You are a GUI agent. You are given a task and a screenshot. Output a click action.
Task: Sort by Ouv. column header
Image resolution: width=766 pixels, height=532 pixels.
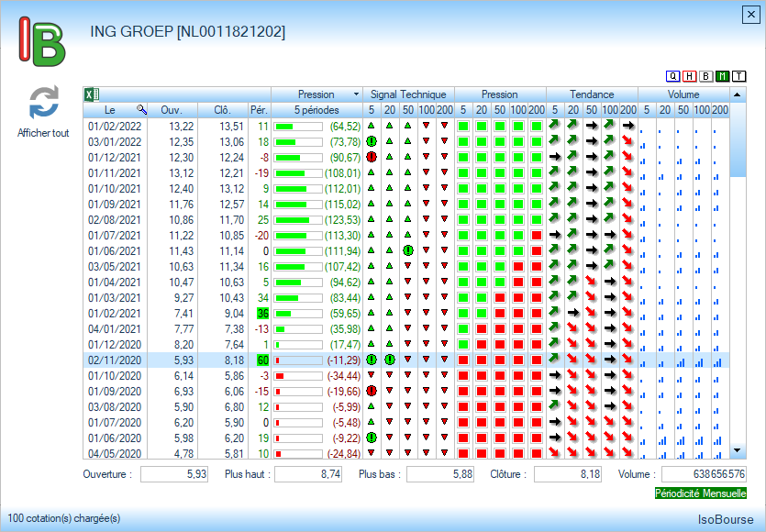pos(173,110)
